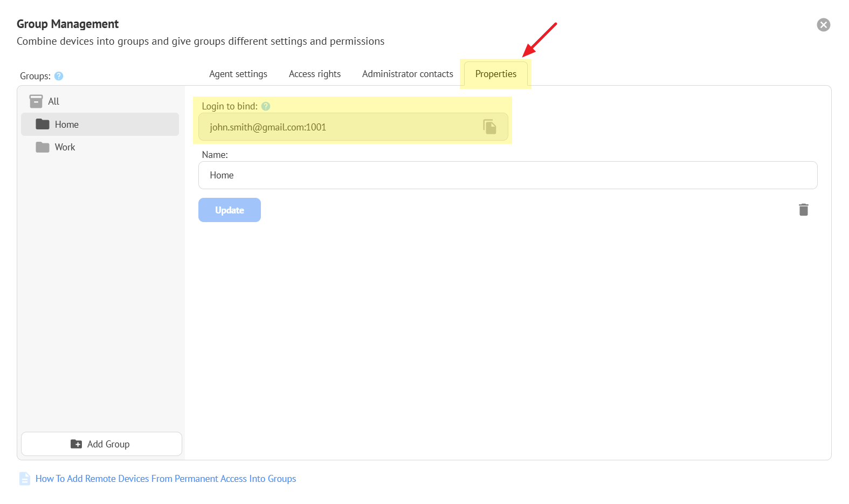849x504 pixels.
Task: Close the Group Management dialog
Action: click(823, 25)
